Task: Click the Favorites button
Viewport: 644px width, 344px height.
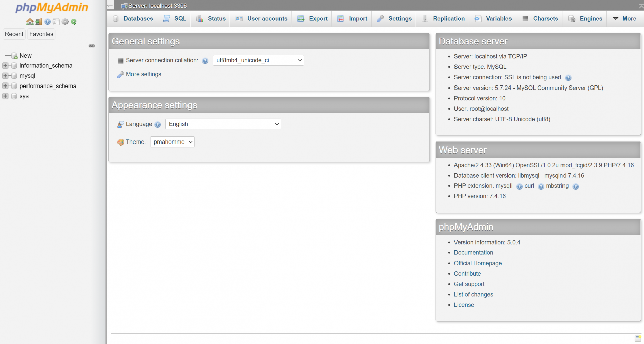Action: tap(41, 34)
